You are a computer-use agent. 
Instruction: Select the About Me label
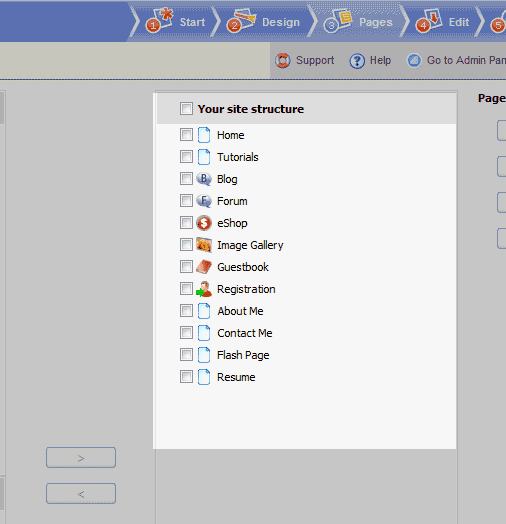coord(240,311)
